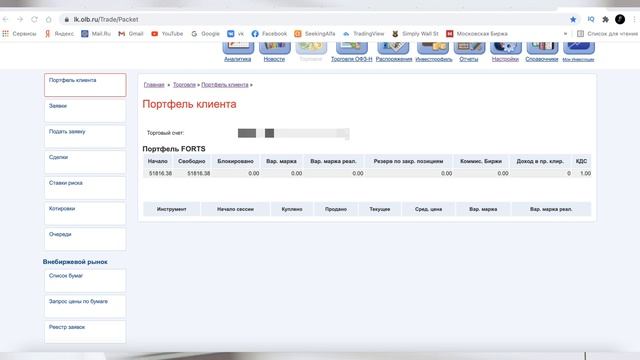Click the Торговля breadcrumb link
640x360 pixels.
tap(184, 85)
